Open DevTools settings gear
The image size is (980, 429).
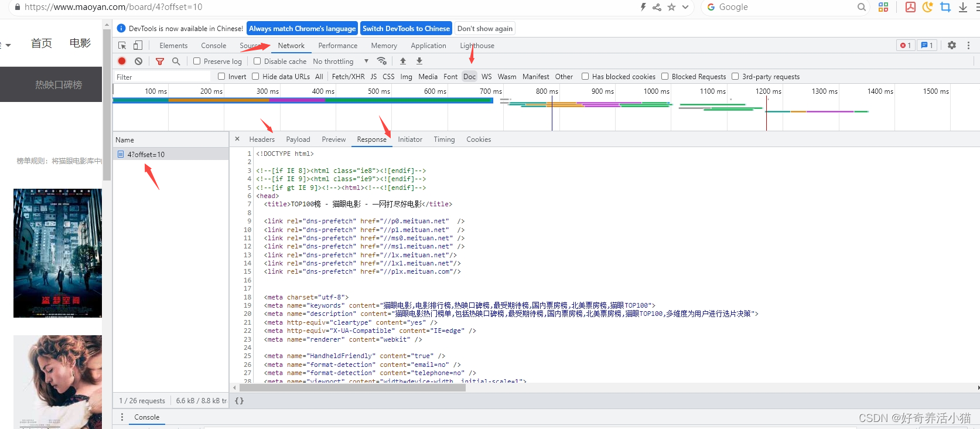point(952,45)
